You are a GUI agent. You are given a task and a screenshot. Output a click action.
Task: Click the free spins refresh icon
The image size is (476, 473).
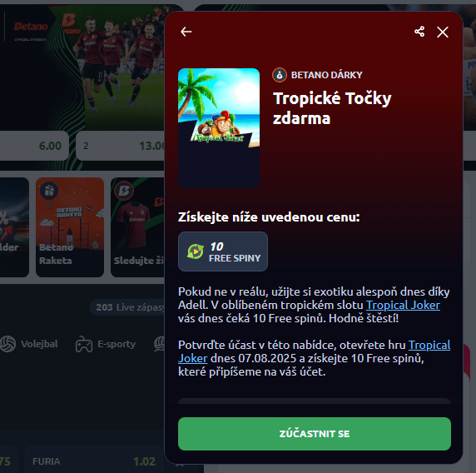[196, 251]
